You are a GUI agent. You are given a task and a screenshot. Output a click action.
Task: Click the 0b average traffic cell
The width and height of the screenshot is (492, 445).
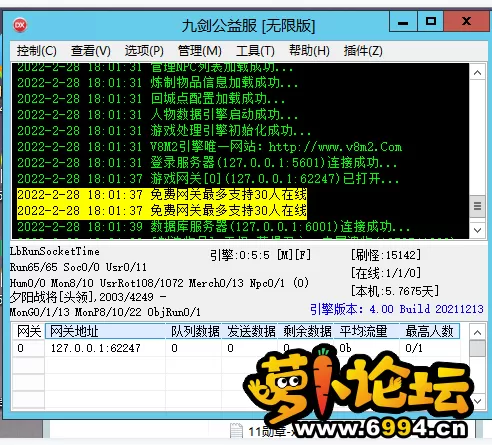pos(345,348)
